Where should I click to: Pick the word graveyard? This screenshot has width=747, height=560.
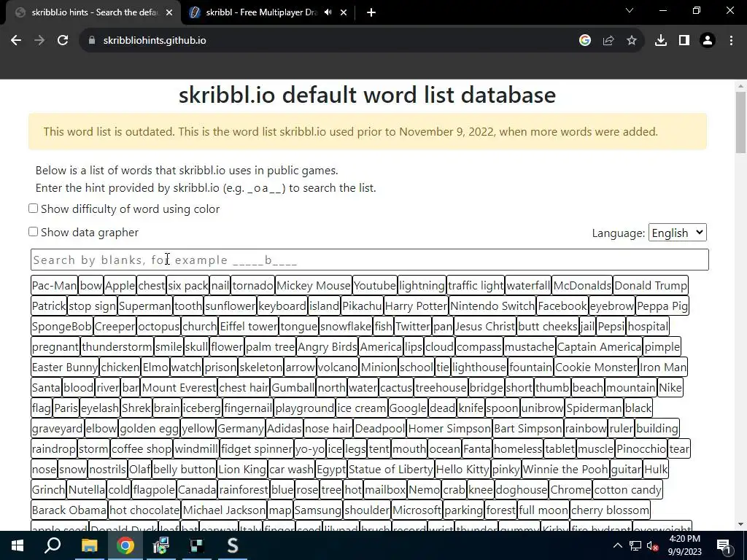point(57,429)
